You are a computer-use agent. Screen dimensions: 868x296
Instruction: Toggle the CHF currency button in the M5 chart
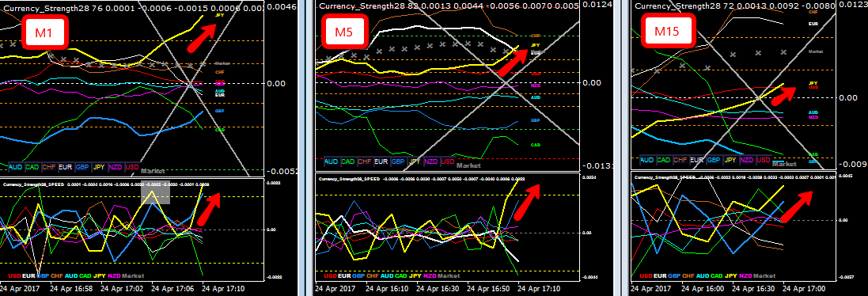(x=364, y=161)
